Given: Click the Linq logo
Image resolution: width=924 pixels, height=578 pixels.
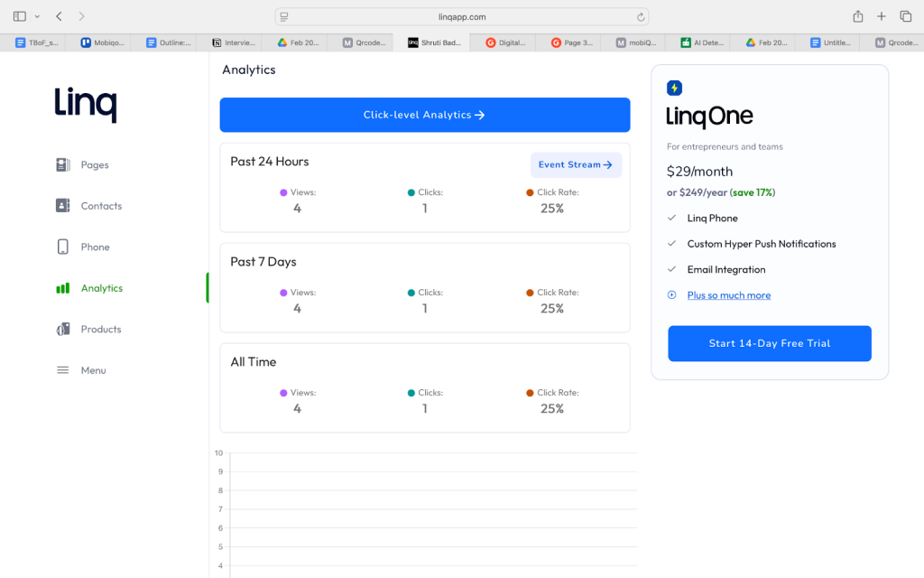Looking at the screenshot, I should pos(86,104).
